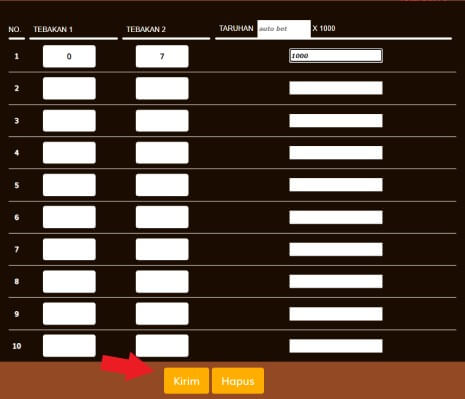Select Tebakan 1 field in row 1

pyautogui.click(x=69, y=56)
